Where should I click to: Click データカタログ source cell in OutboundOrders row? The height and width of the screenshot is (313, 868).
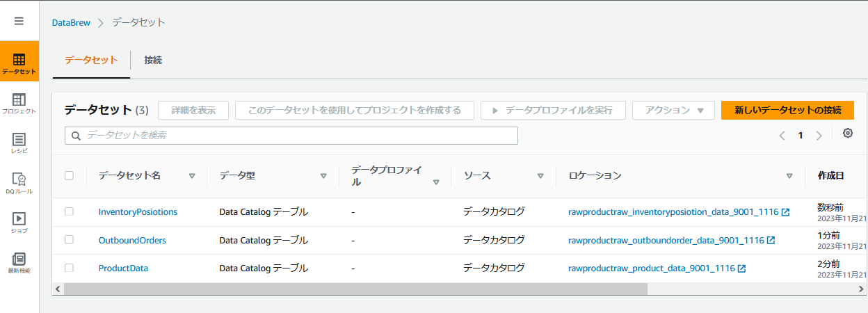pyautogui.click(x=494, y=240)
